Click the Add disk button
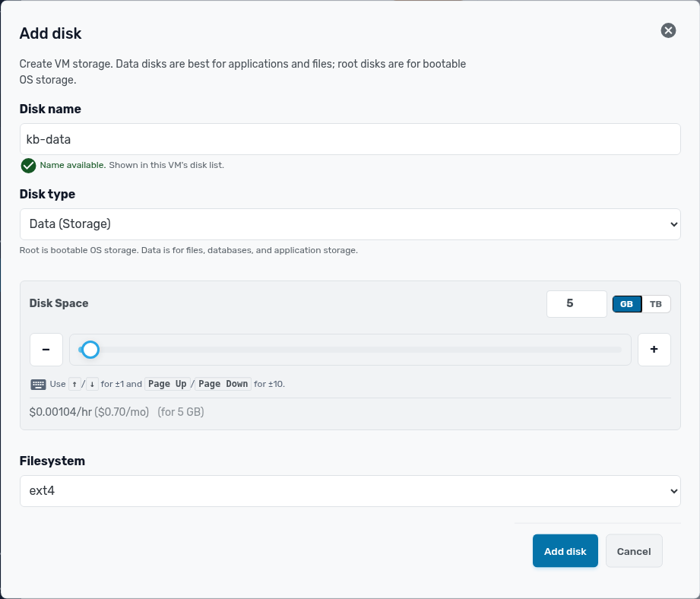Viewport: 700px width, 599px height. coord(565,551)
